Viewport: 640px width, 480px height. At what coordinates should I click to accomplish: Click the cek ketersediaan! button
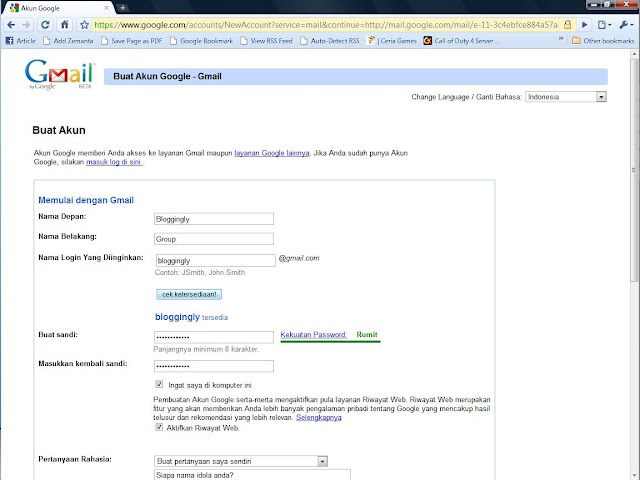[189, 294]
